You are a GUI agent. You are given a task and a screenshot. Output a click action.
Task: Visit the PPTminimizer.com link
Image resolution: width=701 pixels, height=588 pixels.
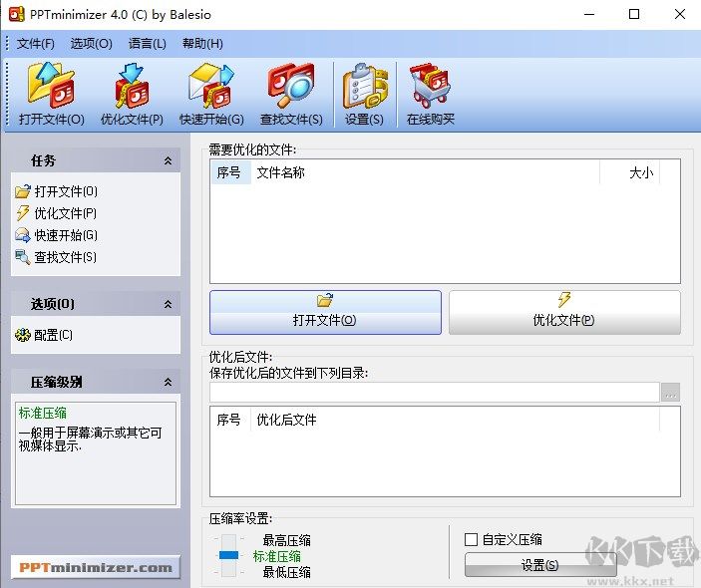[x=96, y=567]
